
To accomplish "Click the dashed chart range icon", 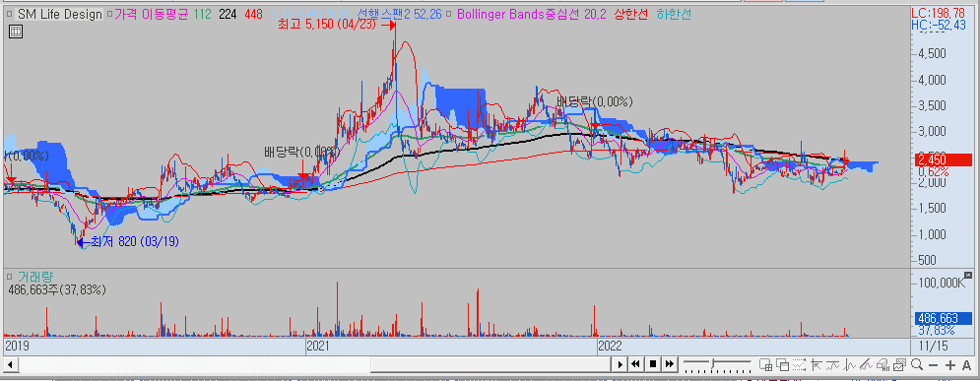I will pos(800,364).
